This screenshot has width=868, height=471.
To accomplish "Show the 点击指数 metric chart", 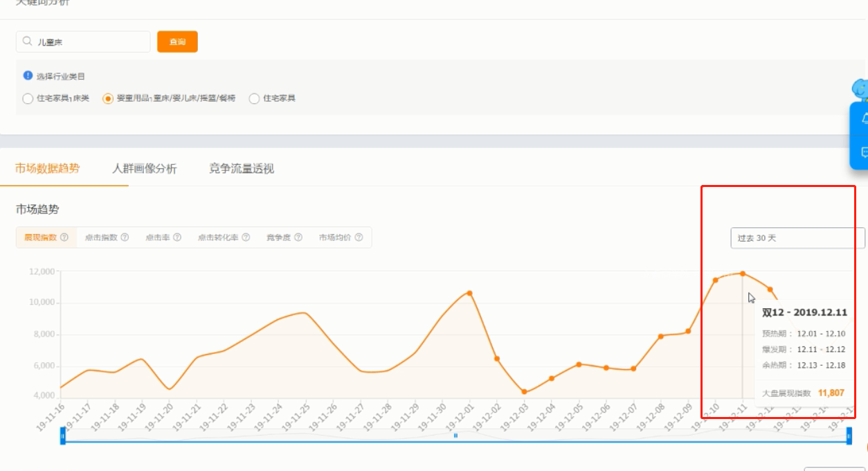I will click(101, 238).
